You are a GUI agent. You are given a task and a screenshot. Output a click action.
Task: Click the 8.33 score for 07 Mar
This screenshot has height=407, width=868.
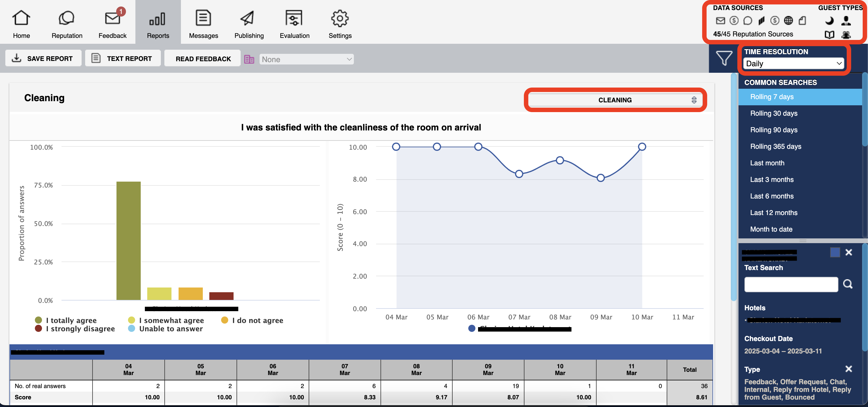tap(369, 397)
